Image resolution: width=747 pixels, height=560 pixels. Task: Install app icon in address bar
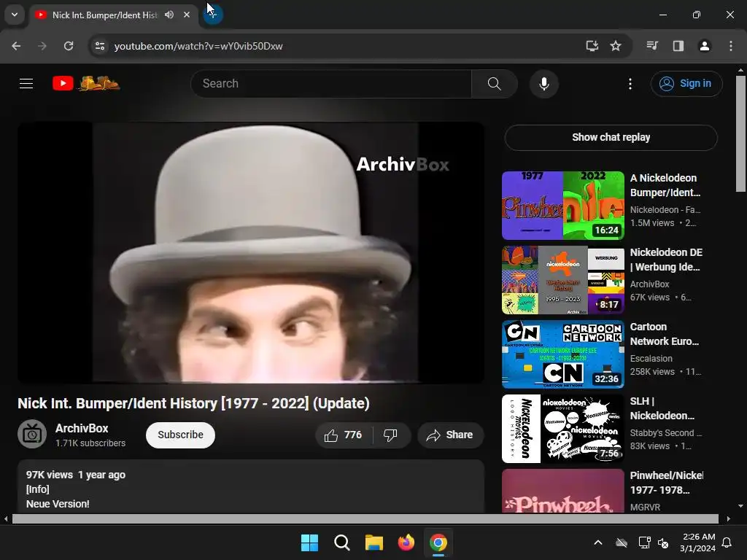(x=592, y=46)
